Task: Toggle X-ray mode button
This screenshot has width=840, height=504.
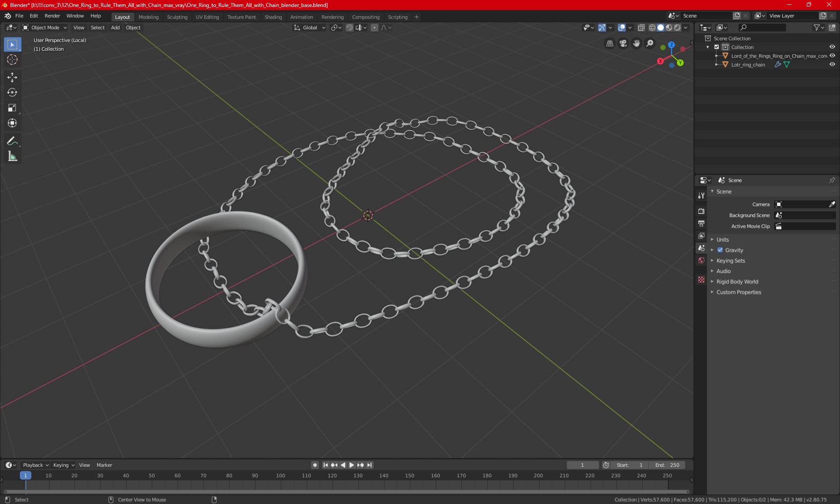Action: [641, 28]
